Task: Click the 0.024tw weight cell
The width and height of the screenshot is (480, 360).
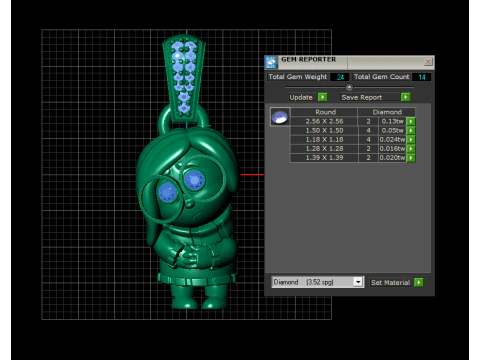Action: pyautogui.click(x=392, y=139)
